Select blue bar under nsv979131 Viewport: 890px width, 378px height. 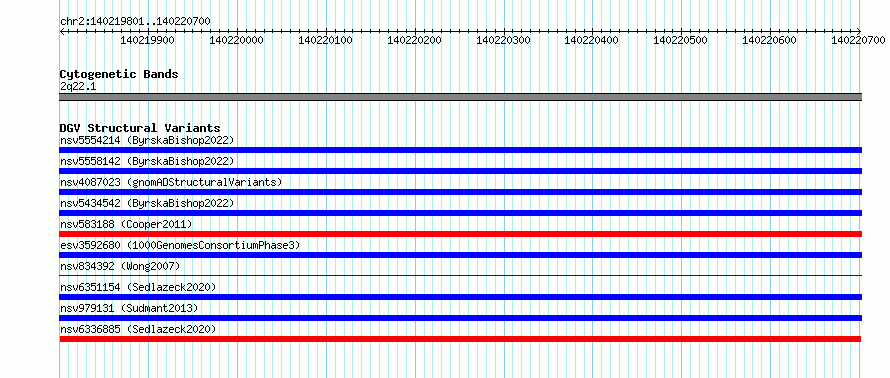coord(460,318)
